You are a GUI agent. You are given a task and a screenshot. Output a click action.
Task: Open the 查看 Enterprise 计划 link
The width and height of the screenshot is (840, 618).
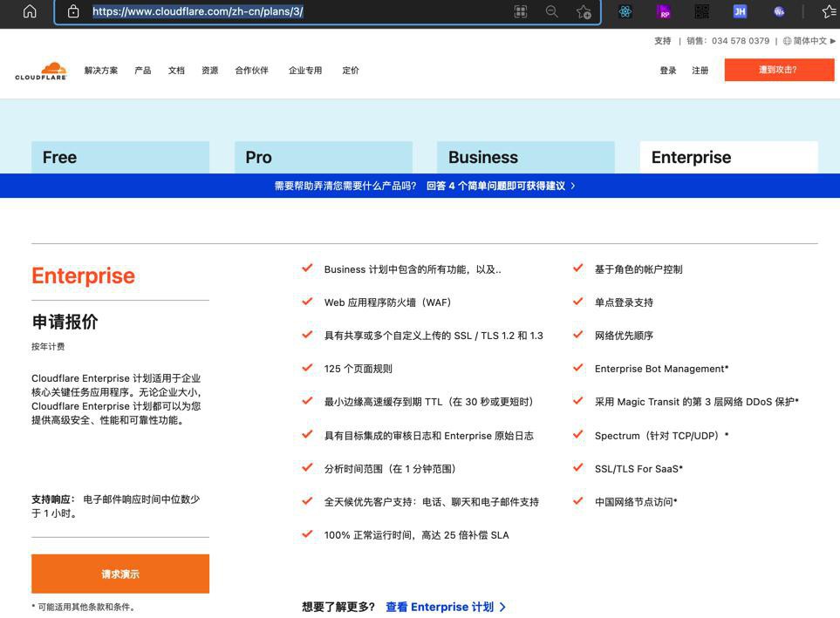(x=445, y=607)
